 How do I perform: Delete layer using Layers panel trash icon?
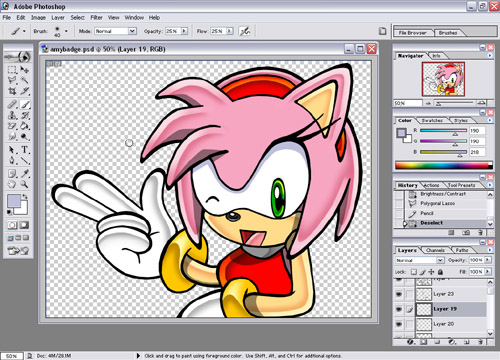480,342
